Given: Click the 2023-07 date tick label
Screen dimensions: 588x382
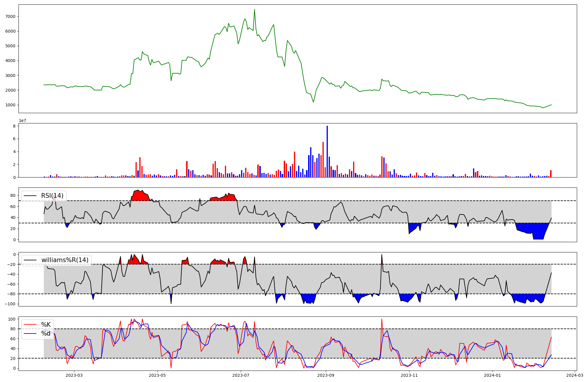Looking at the screenshot, I should pos(241,375).
